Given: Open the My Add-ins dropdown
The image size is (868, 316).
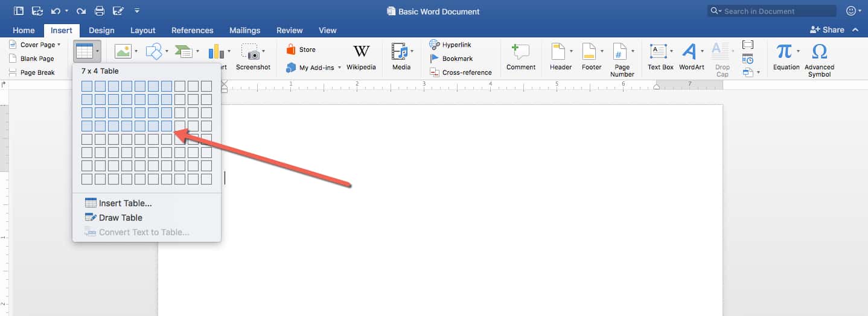Looking at the screenshot, I should 339,68.
